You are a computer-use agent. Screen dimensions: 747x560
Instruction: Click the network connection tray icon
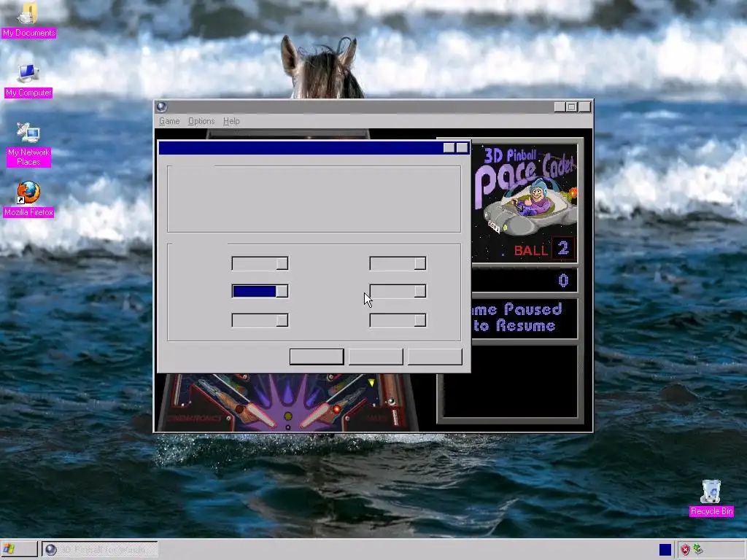click(x=698, y=550)
